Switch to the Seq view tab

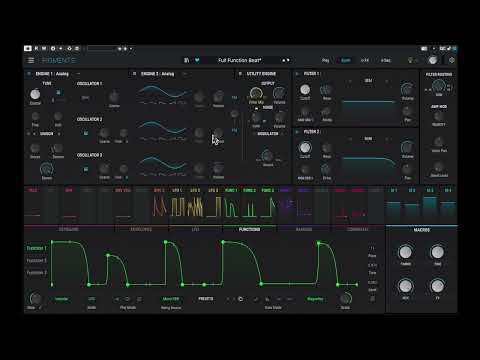[x=386, y=60]
